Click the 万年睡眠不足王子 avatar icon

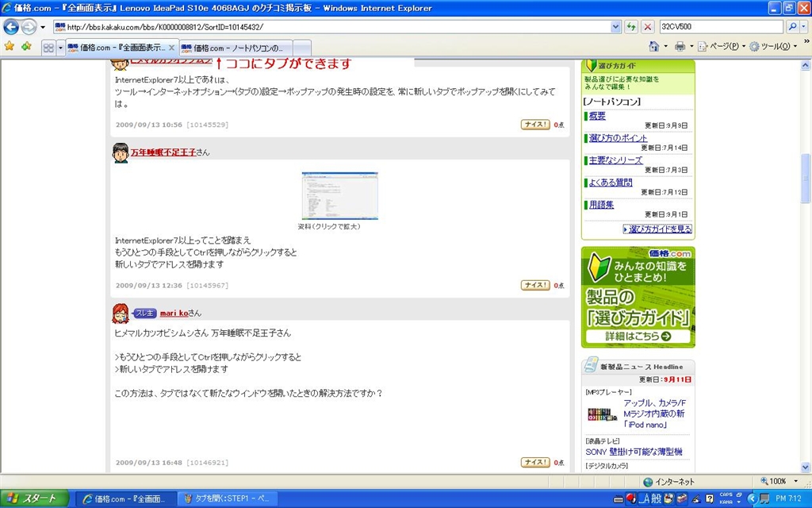point(121,153)
